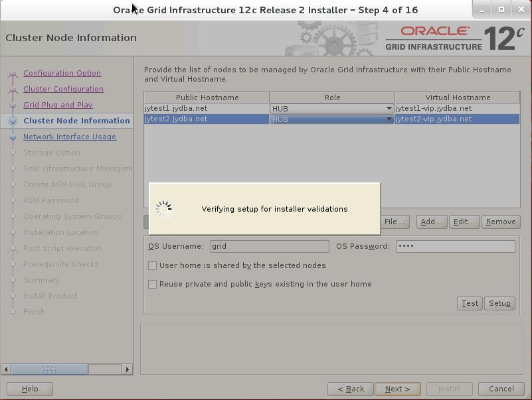
Task: Click left arrow of sidebar scrollbar
Action: [6, 369]
